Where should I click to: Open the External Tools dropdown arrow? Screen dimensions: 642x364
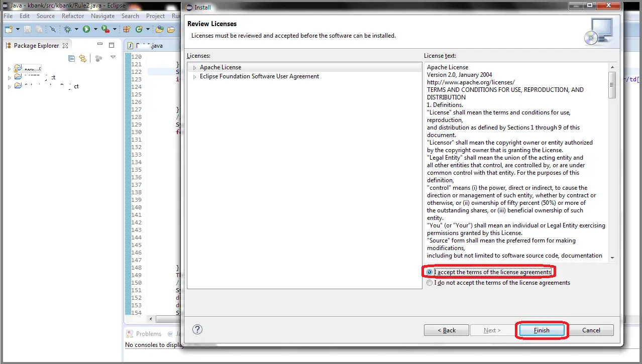point(114,30)
